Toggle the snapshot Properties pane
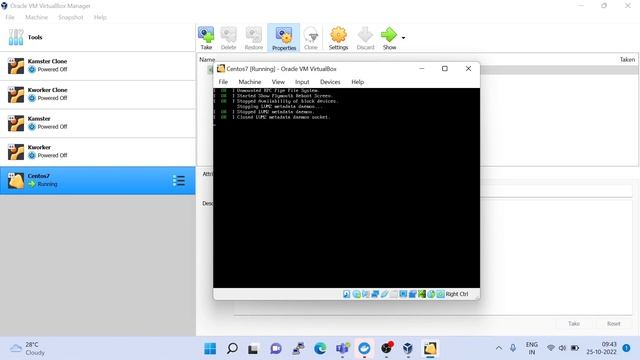 pyautogui.click(x=284, y=38)
